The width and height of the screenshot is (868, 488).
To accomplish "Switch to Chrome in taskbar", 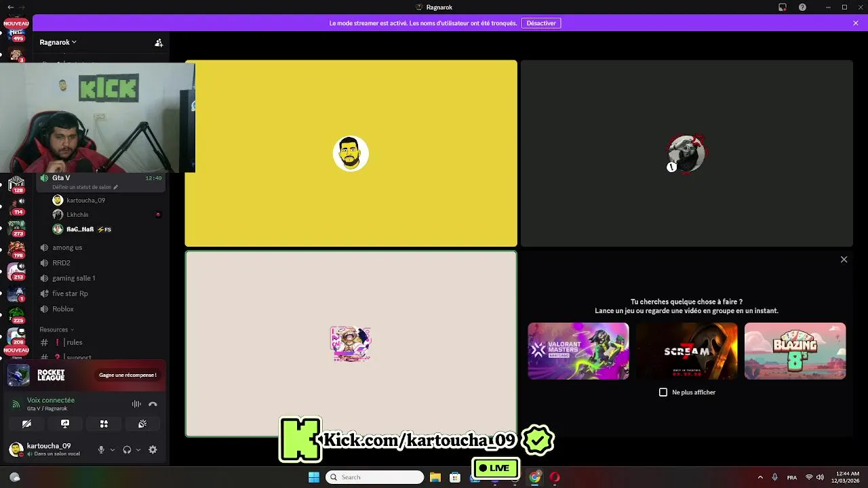I will coord(535,477).
